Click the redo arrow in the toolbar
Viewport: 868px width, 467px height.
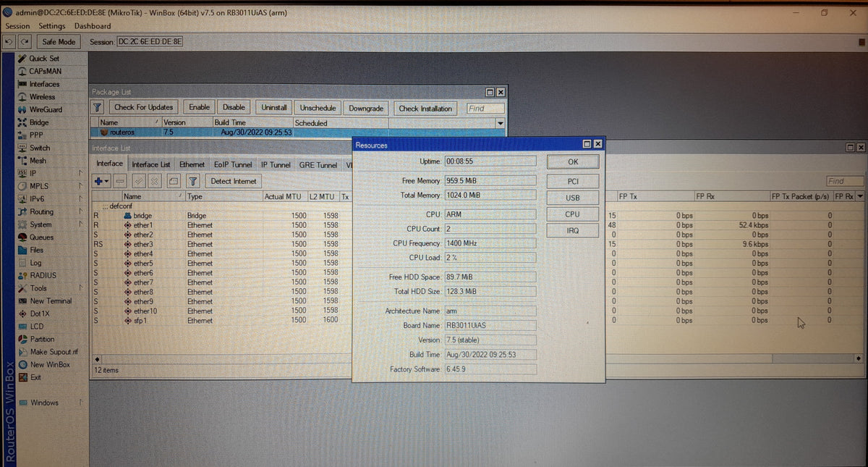[25, 41]
